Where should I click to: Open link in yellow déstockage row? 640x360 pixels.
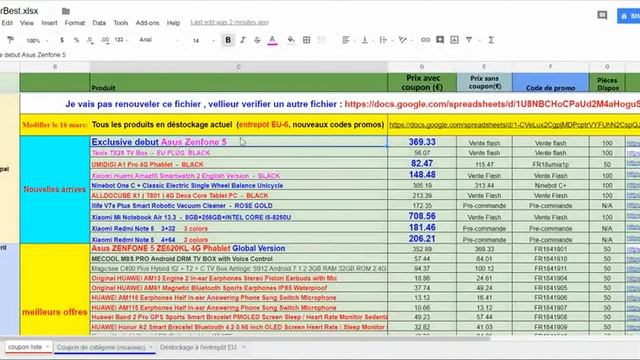point(514,125)
